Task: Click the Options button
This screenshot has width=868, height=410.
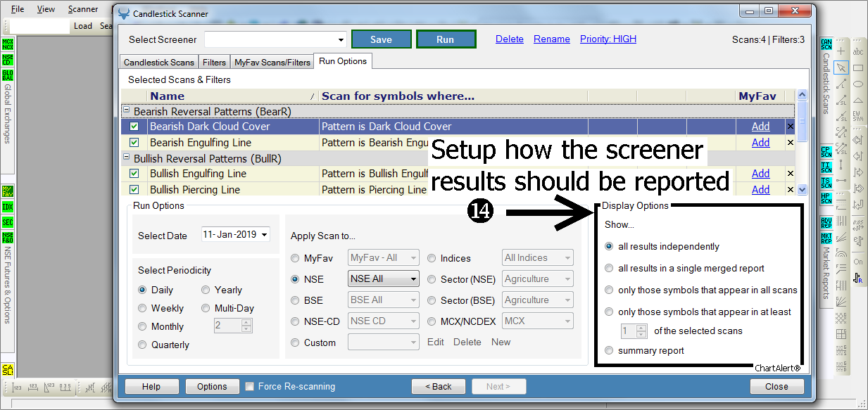Action: (x=212, y=386)
